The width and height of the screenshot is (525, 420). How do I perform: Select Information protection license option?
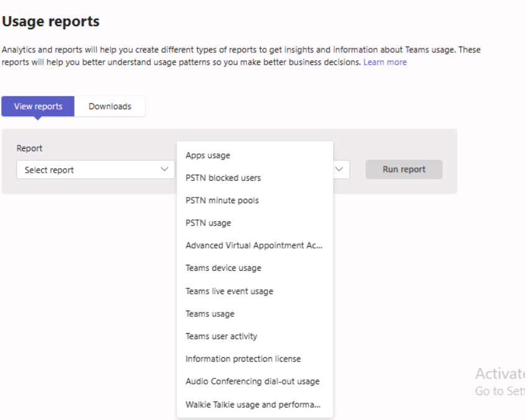(239, 358)
